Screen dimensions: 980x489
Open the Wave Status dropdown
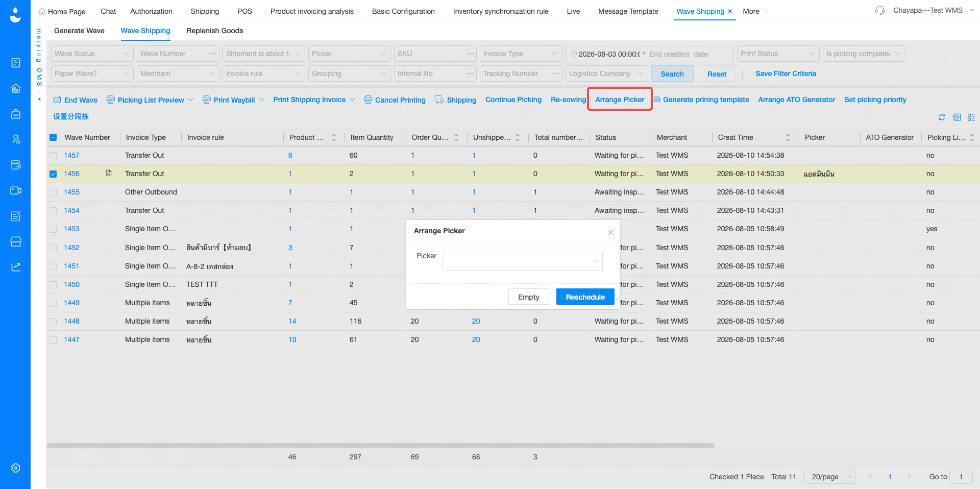point(92,54)
